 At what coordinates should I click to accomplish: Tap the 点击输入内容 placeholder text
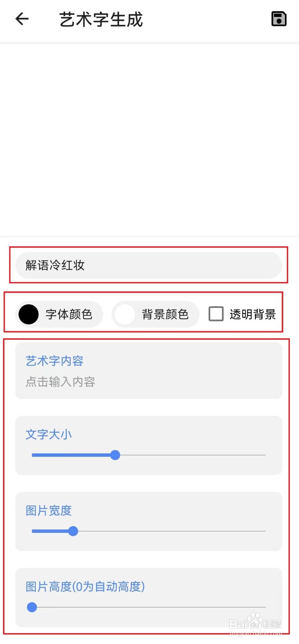coord(60,382)
